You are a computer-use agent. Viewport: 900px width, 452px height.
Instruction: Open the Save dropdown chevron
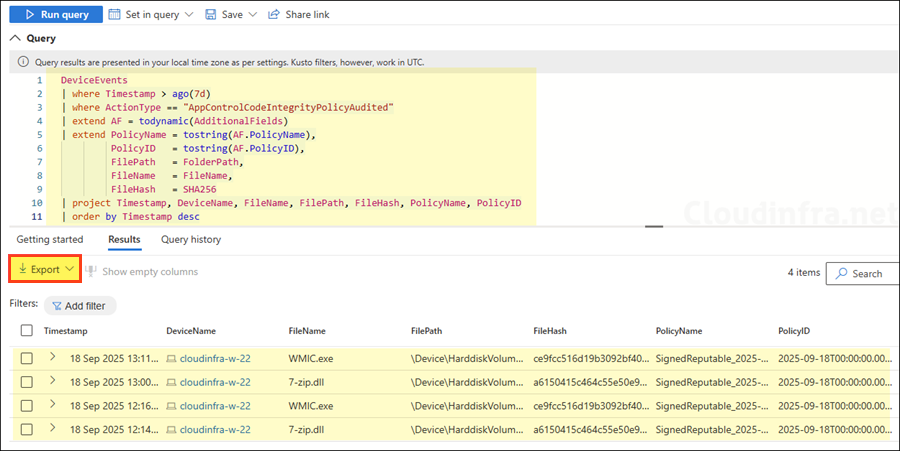point(251,15)
